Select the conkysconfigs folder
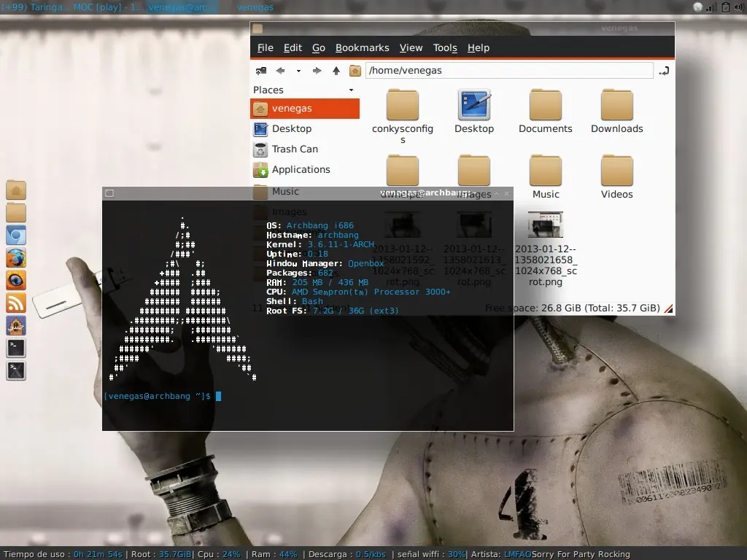 click(403, 116)
